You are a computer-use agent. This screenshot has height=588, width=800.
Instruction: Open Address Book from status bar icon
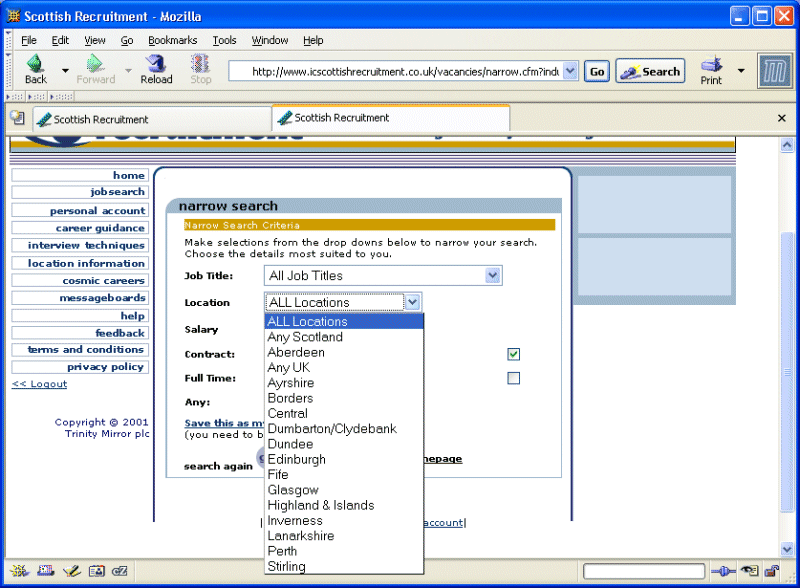pos(96,571)
